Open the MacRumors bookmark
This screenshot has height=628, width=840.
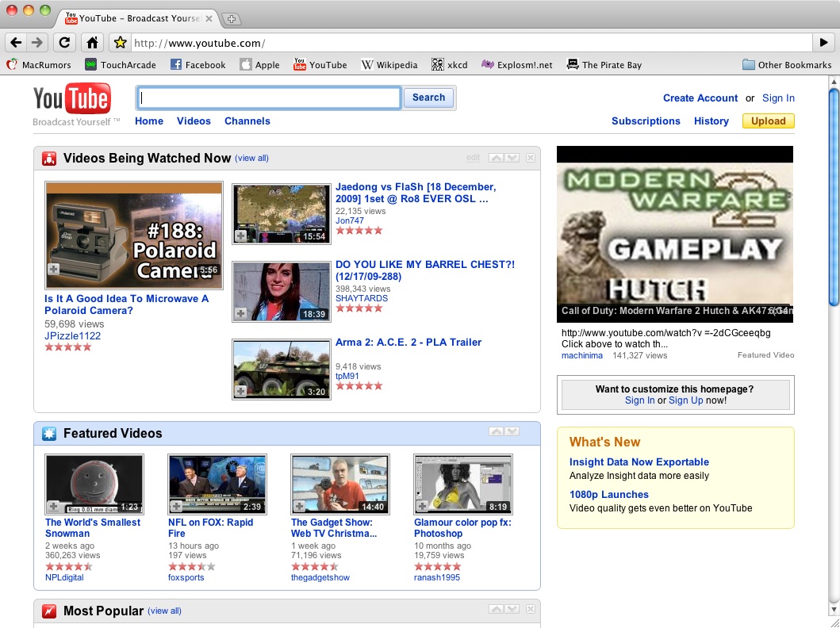[x=39, y=65]
